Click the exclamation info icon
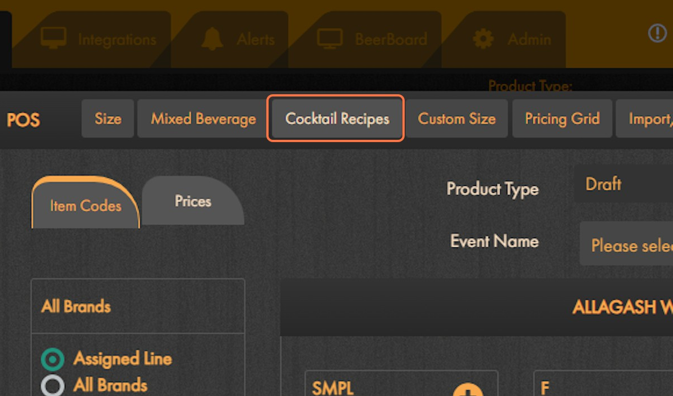Image resolution: width=673 pixels, height=396 pixels. 657,33
